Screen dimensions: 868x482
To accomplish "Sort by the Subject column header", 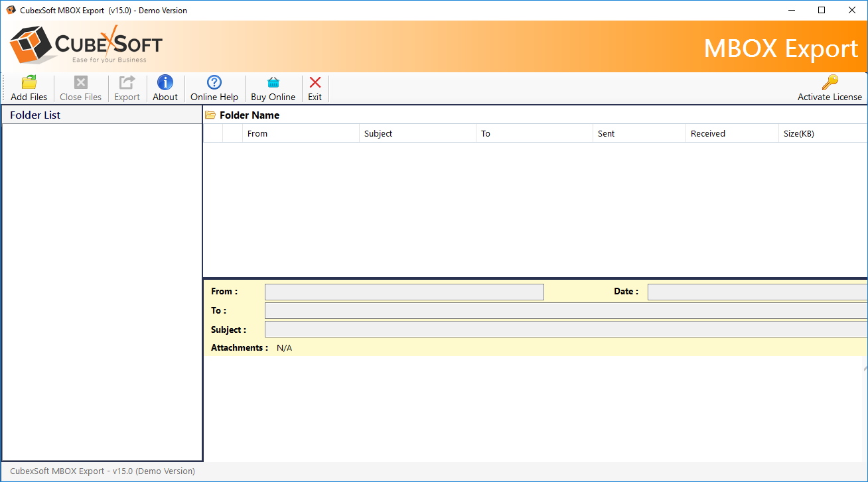I will tap(417, 133).
